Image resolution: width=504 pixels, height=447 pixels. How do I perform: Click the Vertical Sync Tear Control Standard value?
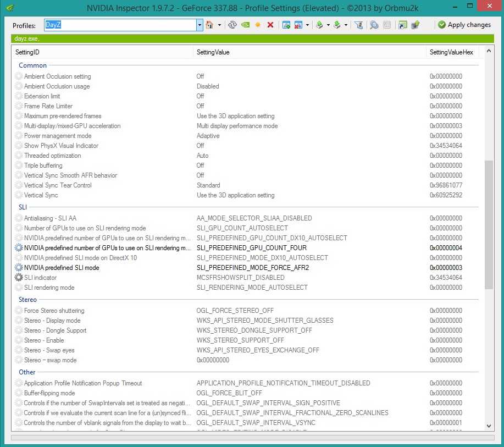pyautogui.click(x=208, y=185)
